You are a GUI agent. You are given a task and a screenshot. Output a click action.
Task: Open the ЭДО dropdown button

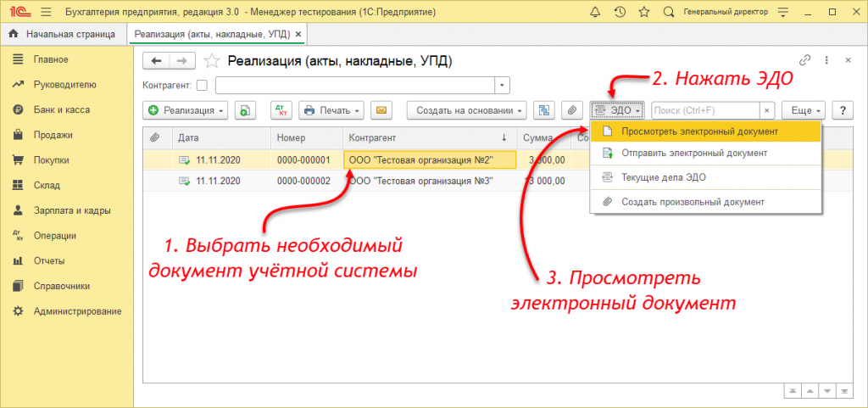(x=617, y=110)
